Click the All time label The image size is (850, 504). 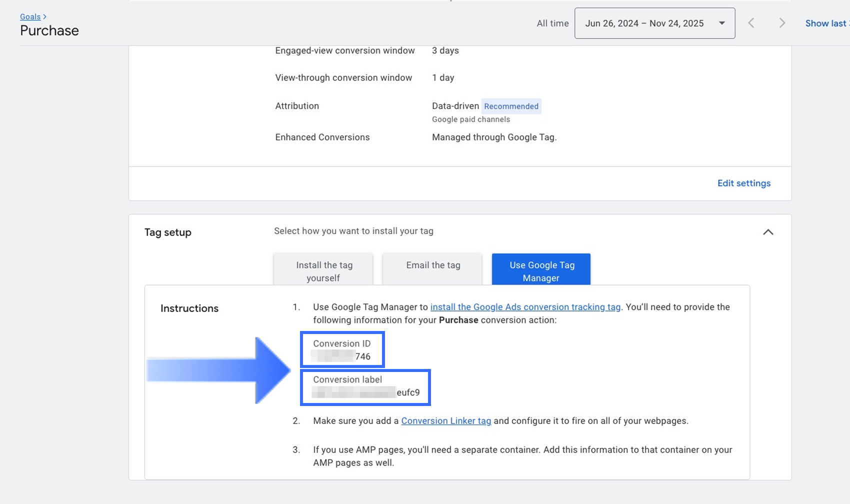click(552, 23)
